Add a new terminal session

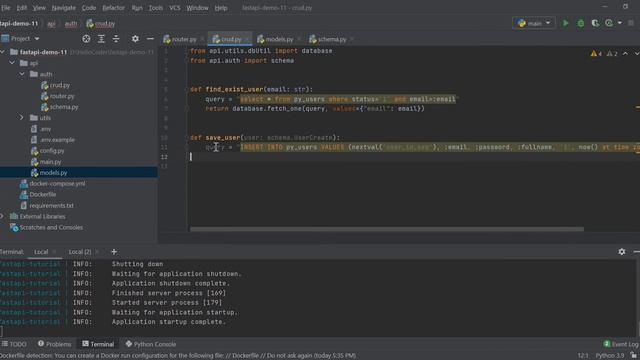pyautogui.click(x=114, y=252)
